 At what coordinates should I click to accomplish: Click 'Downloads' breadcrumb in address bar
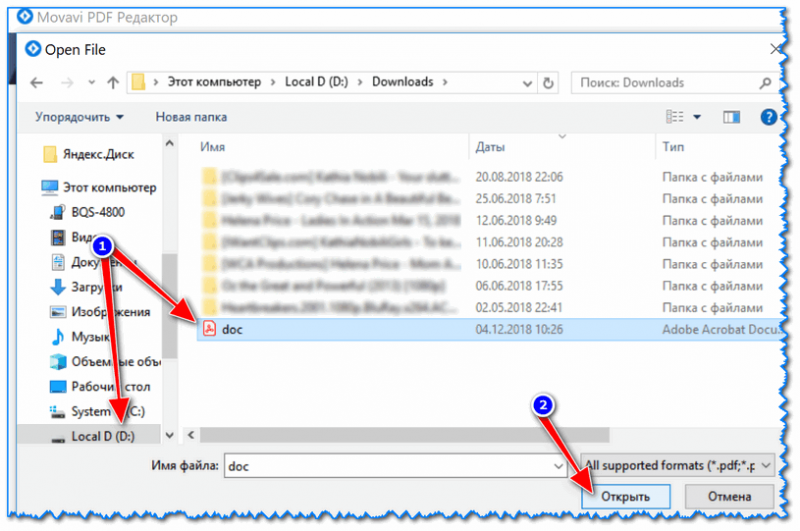click(x=403, y=82)
